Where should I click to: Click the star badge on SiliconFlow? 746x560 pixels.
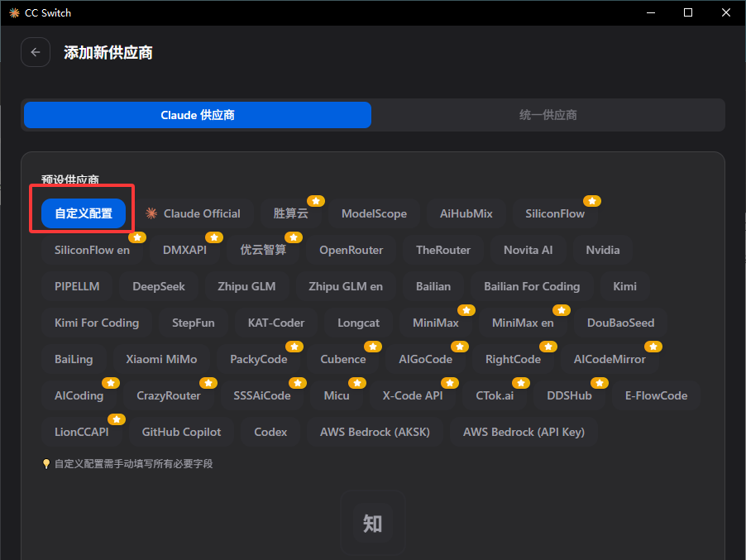[x=592, y=201]
